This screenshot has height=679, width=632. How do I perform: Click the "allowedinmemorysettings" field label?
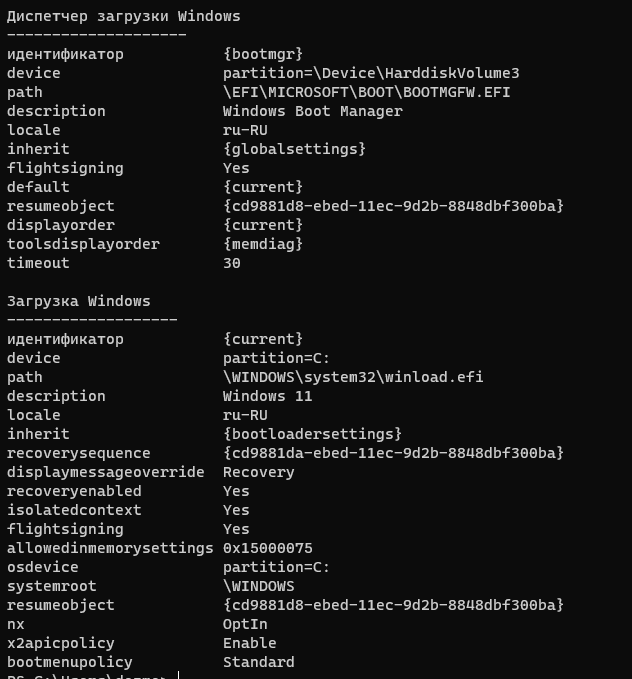tap(110, 548)
